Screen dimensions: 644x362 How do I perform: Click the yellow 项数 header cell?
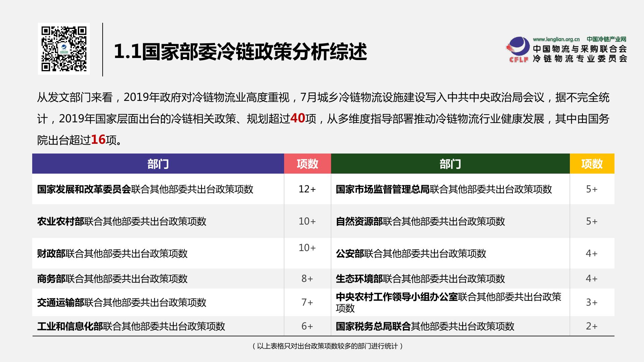tap(592, 164)
